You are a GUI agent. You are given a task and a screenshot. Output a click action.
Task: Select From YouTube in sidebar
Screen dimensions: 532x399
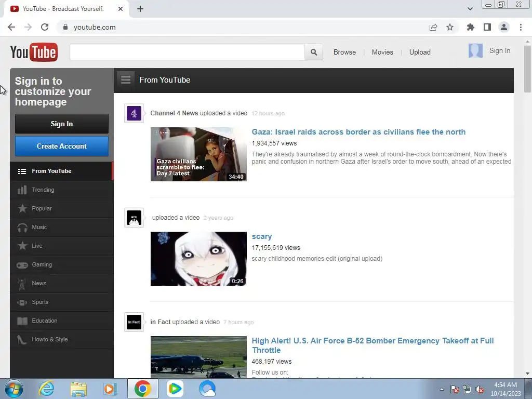[x=61, y=171]
